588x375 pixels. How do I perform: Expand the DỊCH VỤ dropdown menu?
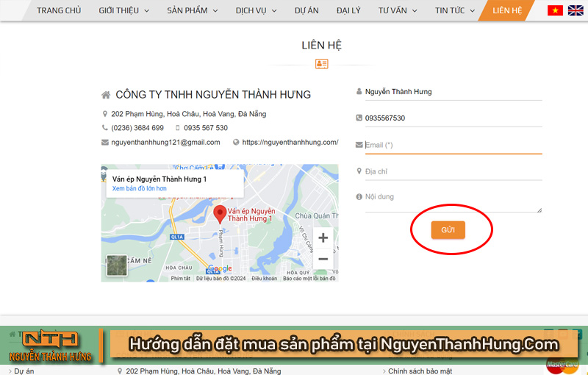click(x=256, y=10)
